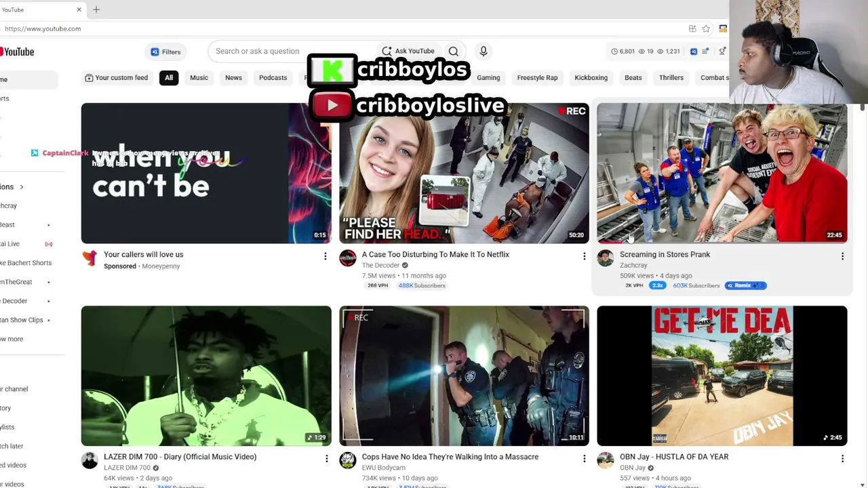The width and height of the screenshot is (868, 488).
Task: Click the browser address bar URL
Action: [43, 28]
